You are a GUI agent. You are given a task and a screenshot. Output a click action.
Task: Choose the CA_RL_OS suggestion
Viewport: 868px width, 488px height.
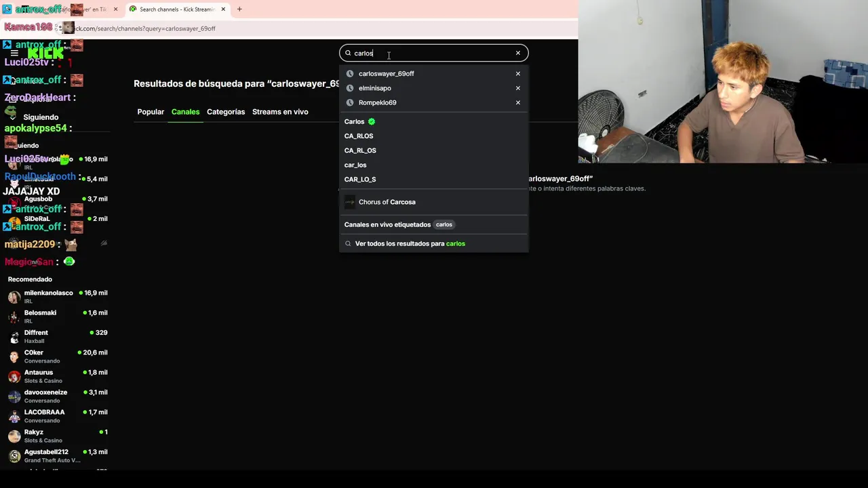point(434,150)
